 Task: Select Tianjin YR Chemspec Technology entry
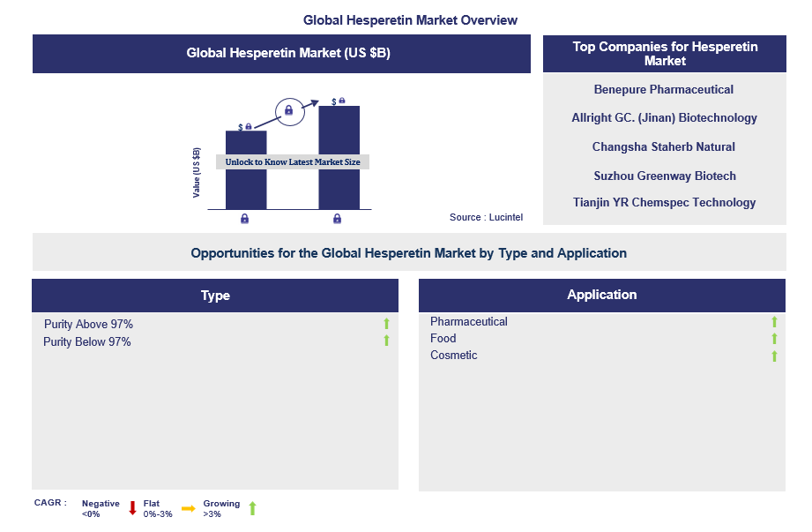tap(664, 202)
